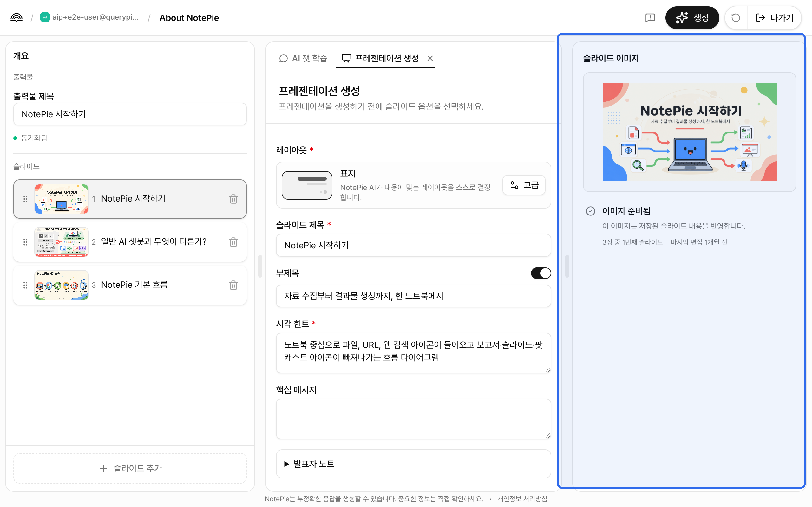Delete slide 2 with trash icon
This screenshot has width=812, height=507.
pos(233,242)
